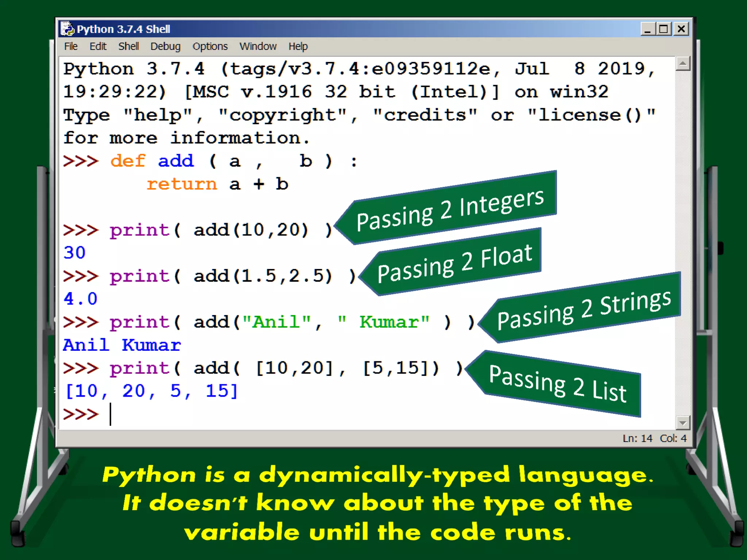Open the File menu
This screenshot has width=747, height=560.
point(71,47)
